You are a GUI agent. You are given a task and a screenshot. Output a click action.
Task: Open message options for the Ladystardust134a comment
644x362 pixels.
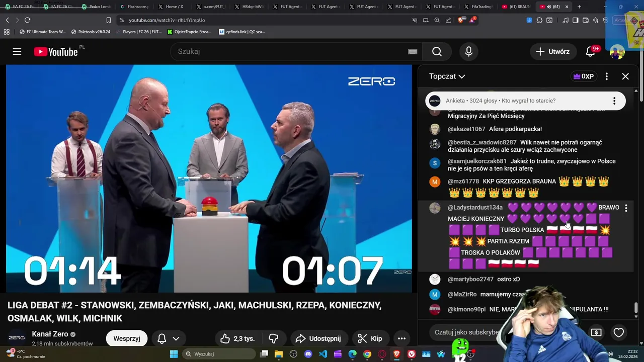pos(626,208)
